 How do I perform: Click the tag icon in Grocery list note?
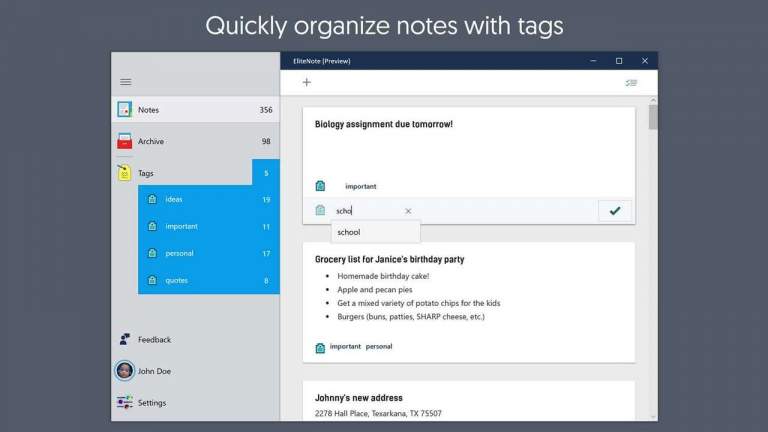click(320, 348)
